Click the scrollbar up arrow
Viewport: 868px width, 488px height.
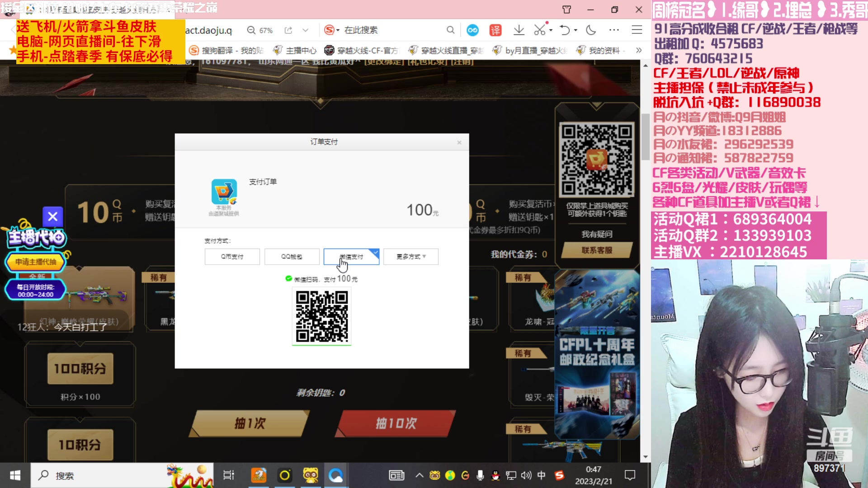[645, 66]
